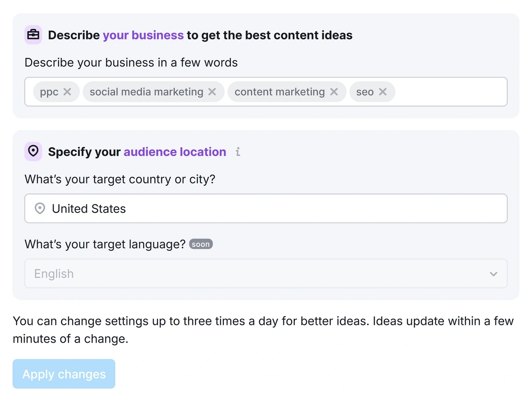Click the Apply changes button
The height and width of the screenshot is (402, 532).
[64, 374]
